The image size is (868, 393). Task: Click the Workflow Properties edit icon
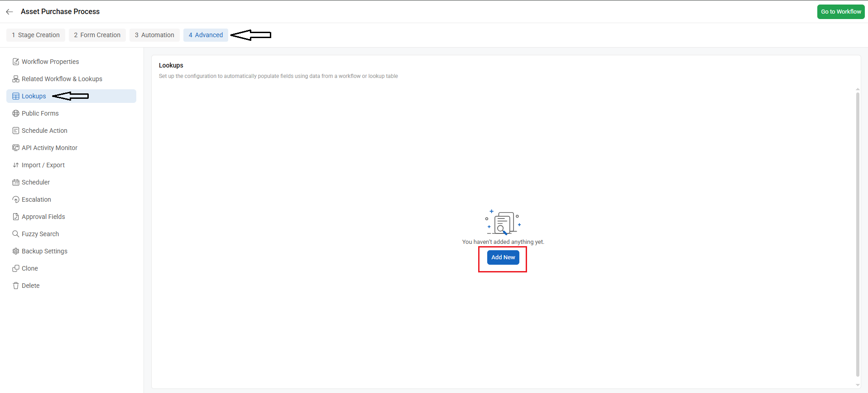[x=16, y=62]
